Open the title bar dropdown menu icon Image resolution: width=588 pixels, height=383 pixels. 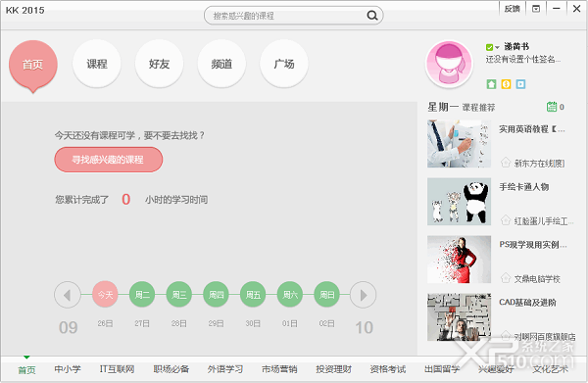(x=536, y=9)
